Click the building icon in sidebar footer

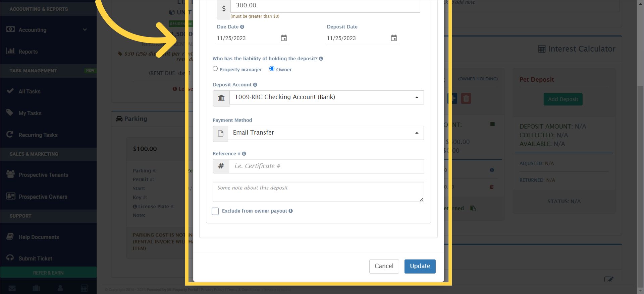point(36,288)
